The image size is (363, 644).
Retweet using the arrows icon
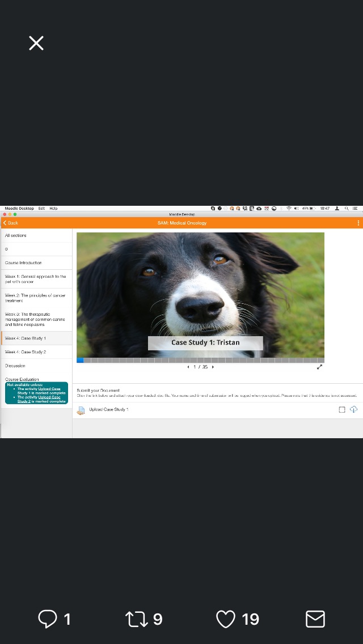pos(137,619)
